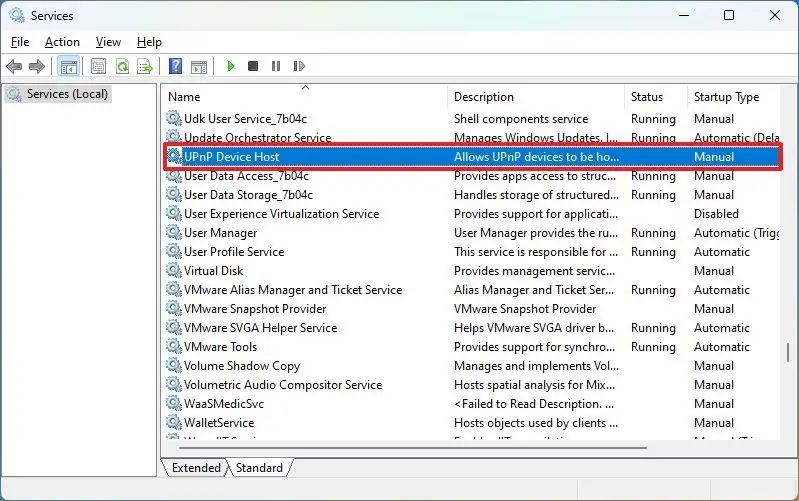Start the service with green play icon
The width and height of the screenshot is (799, 501).
(x=230, y=66)
